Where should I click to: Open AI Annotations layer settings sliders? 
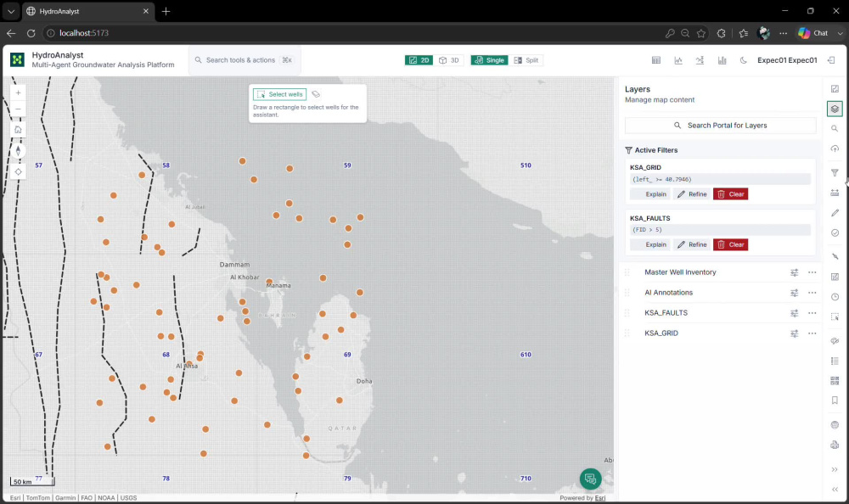[x=794, y=293]
